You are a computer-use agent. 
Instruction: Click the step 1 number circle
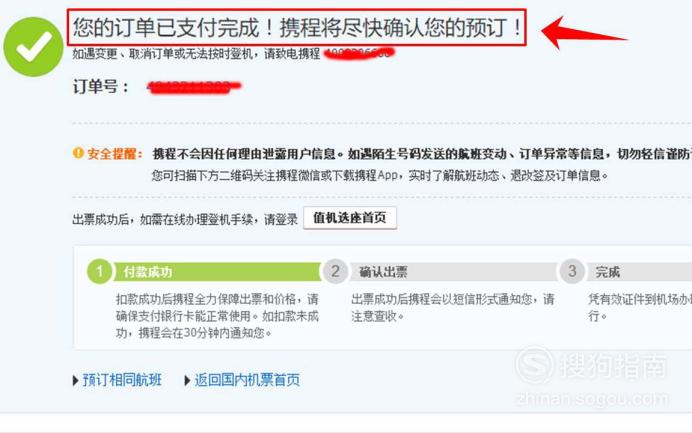(x=100, y=271)
